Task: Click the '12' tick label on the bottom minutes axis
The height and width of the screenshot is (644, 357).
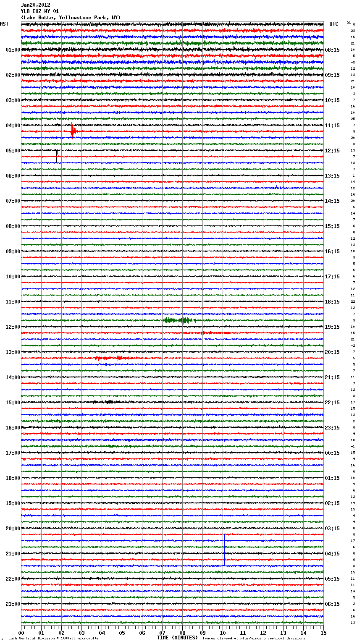Action: pyautogui.click(x=263, y=633)
